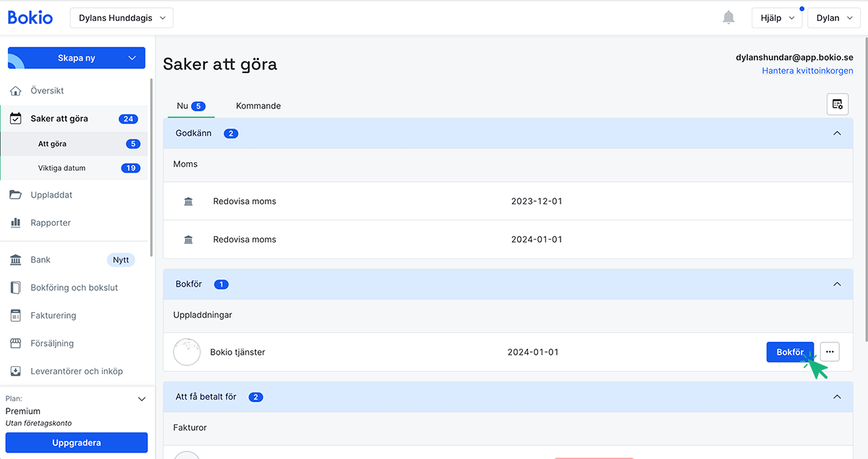Click the Rapporter bar chart icon
The height and width of the screenshot is (459, 868).
click(x=15, y=223)
